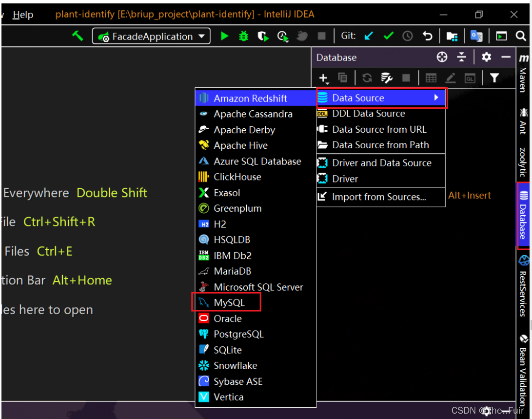
Task: Select H2 data source
Action: [x=256, y=224]
